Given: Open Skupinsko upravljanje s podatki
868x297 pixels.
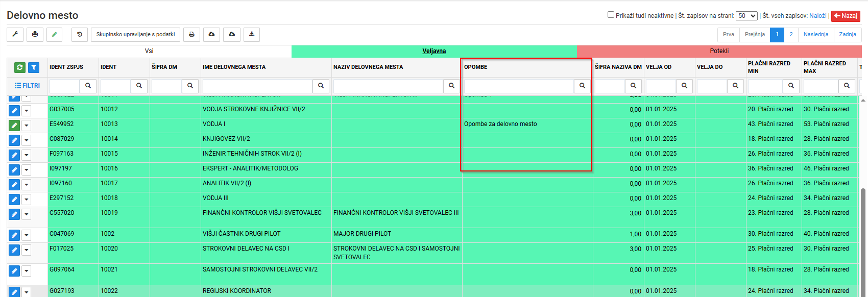Looking at the screenshot, I should click(135, 34).
